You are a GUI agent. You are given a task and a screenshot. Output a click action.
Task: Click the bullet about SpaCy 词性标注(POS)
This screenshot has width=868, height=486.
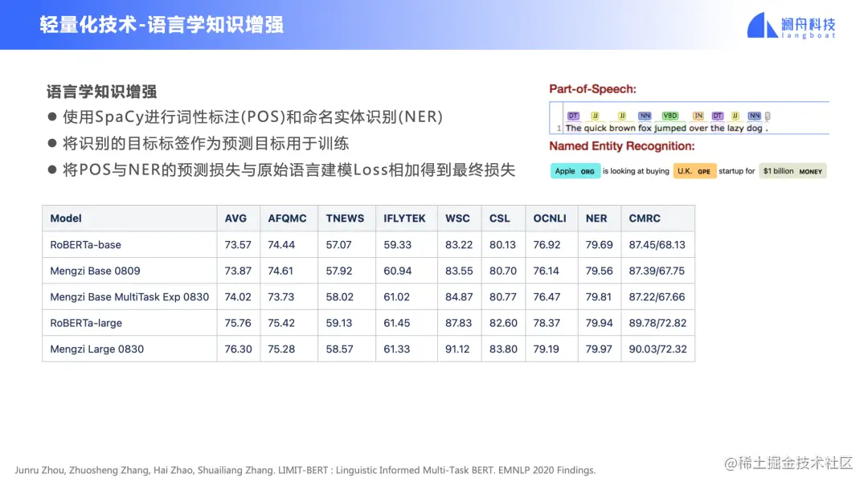[x=246, y=116]
